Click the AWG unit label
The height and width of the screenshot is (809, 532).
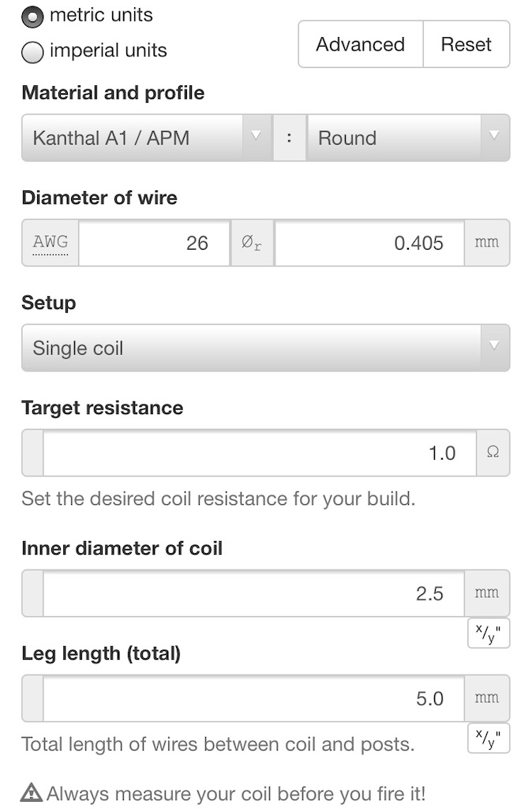[50, 243]
